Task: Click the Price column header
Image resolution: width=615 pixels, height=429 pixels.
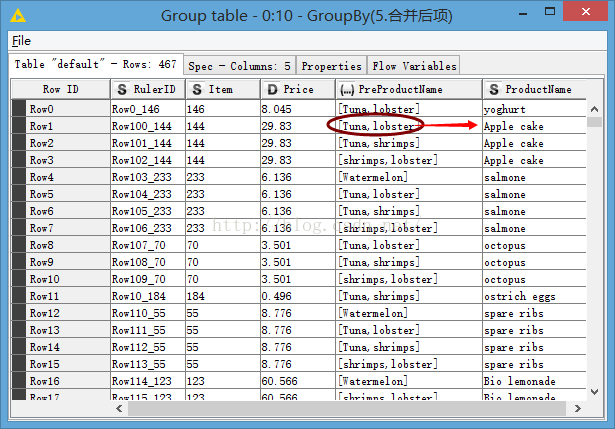Action: click(298, 89)
